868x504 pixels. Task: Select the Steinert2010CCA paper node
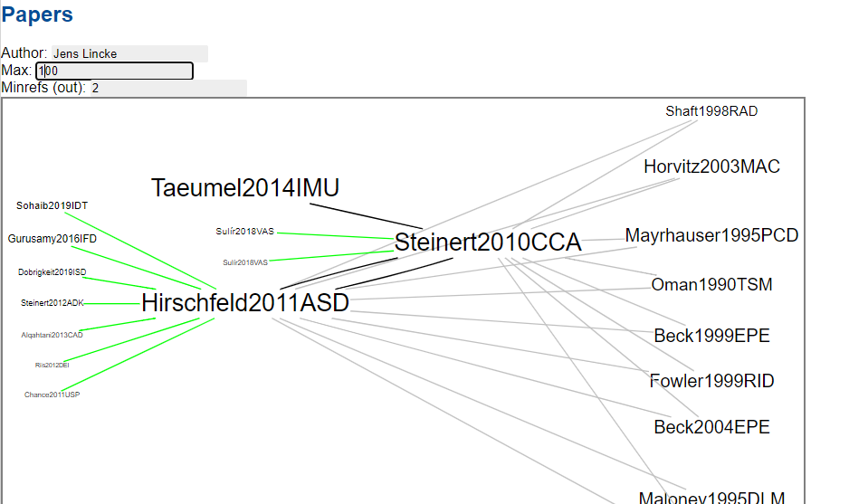[x=488, y=242]
